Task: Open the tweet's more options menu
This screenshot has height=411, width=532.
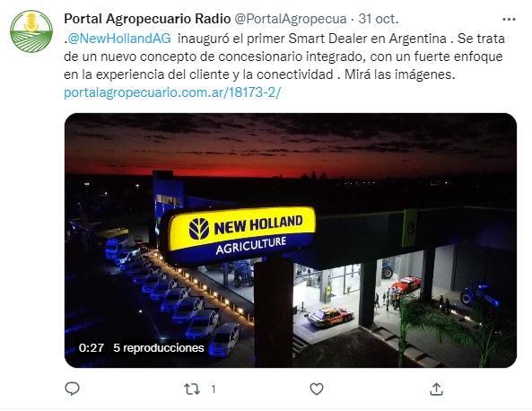Action: click(x=509, y=20)
